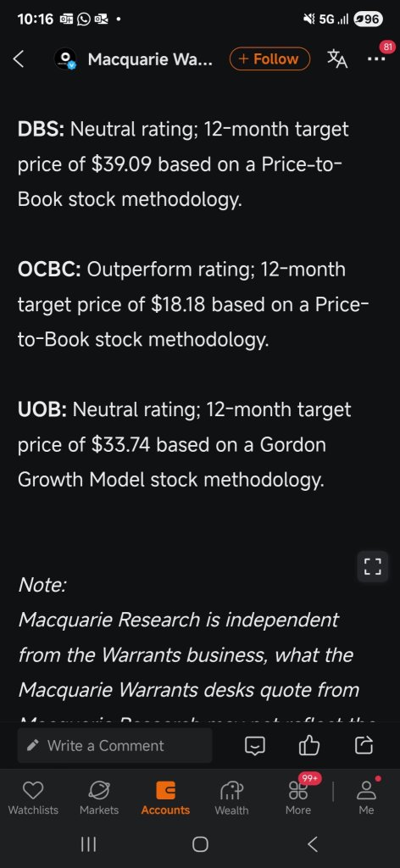Tap the back arrow in the header
This screenshot has width=400, height=868.
click(19, 58)
